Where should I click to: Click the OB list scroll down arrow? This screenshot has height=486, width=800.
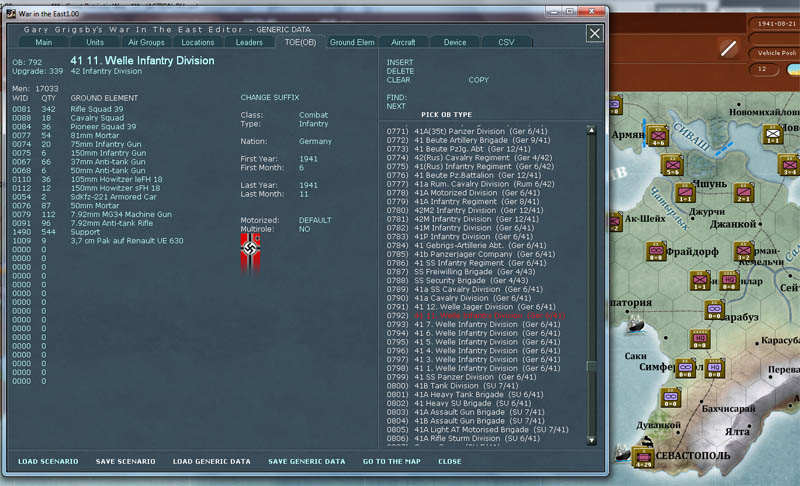coord(591,440)
